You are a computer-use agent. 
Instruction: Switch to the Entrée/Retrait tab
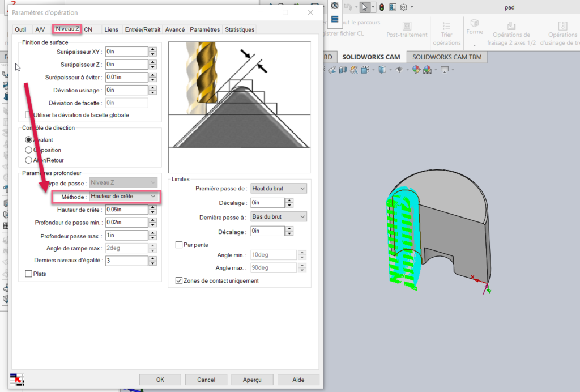click(x=143, y=29)
